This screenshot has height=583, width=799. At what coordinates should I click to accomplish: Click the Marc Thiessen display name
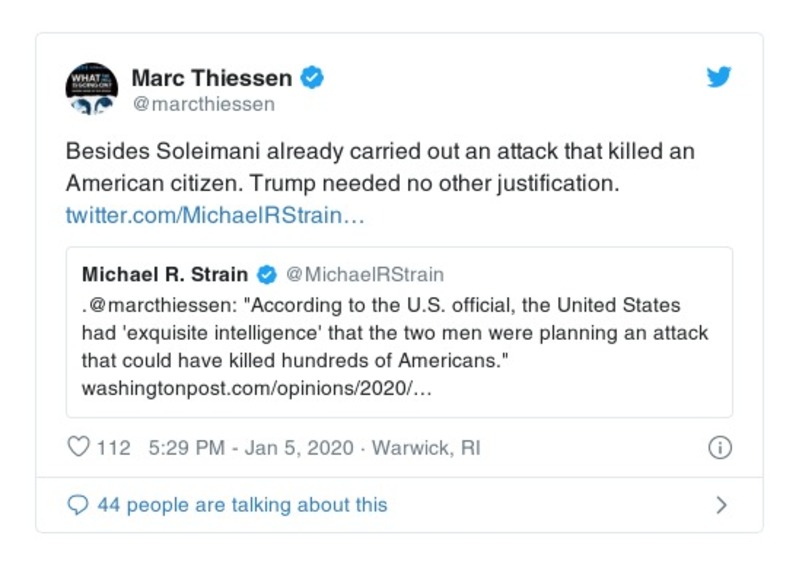coord(212,77)
